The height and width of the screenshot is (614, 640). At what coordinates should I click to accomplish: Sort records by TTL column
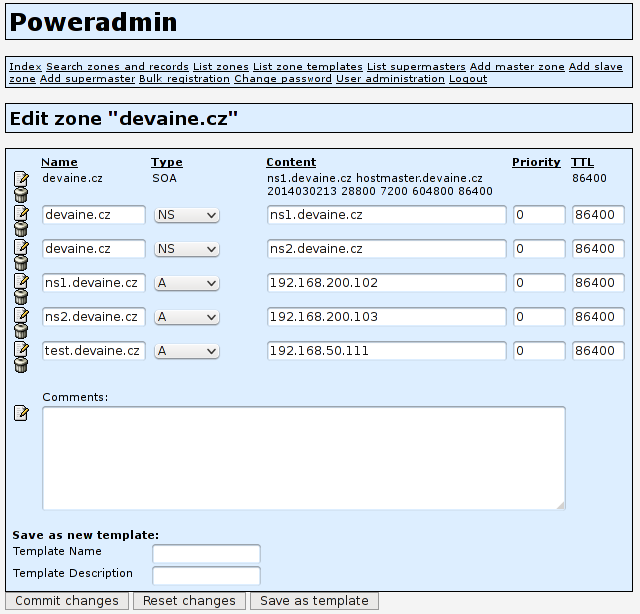[582, 162]
